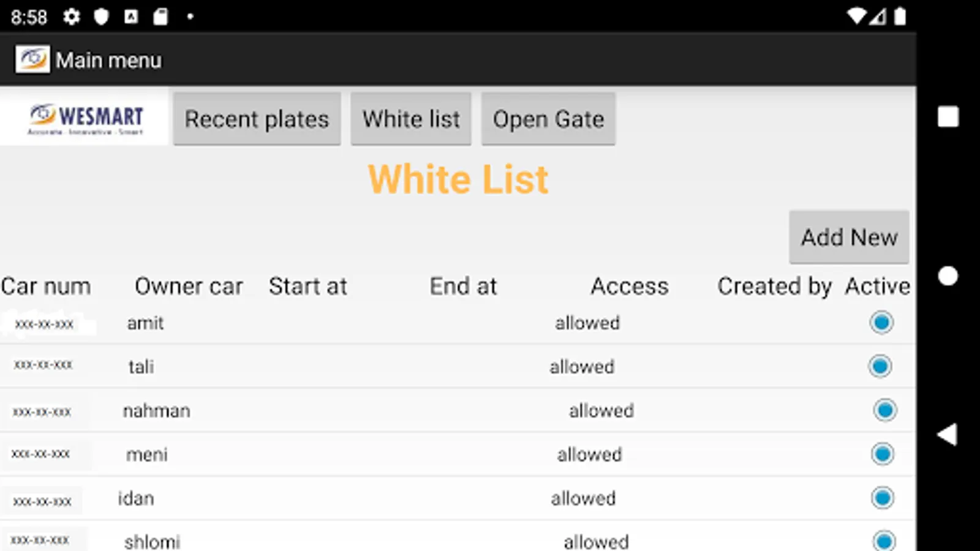The width and height of the screenshot is (980, 551).
Task: Tap the SD card icon in status bar
Action: pyautogui.click(x=160, y=17)
